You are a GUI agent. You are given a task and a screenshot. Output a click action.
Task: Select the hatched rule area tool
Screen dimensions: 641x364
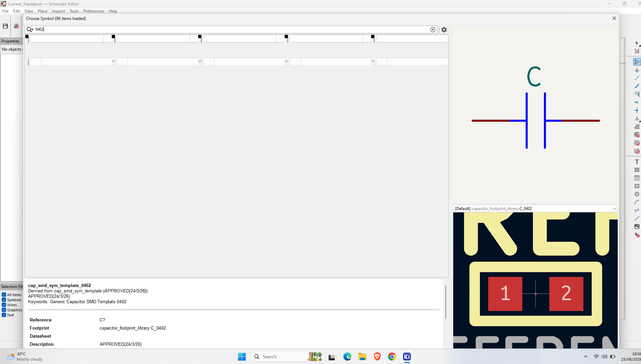637,127
